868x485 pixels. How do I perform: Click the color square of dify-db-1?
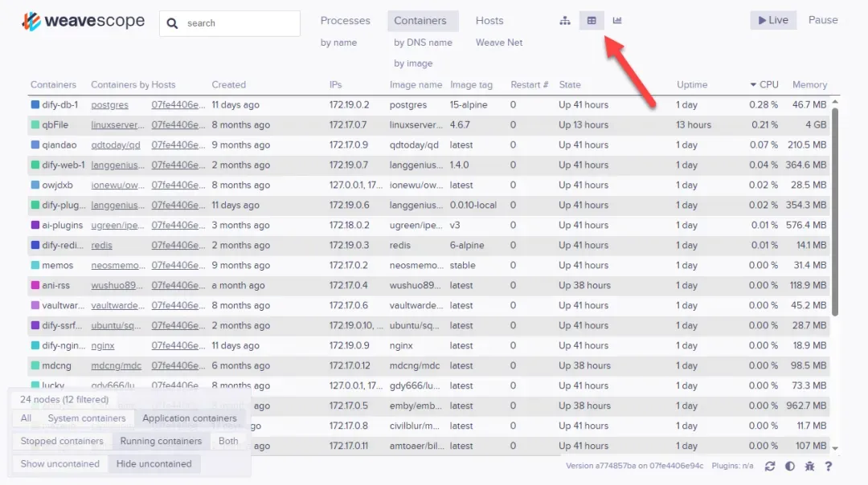click(35, 104)
